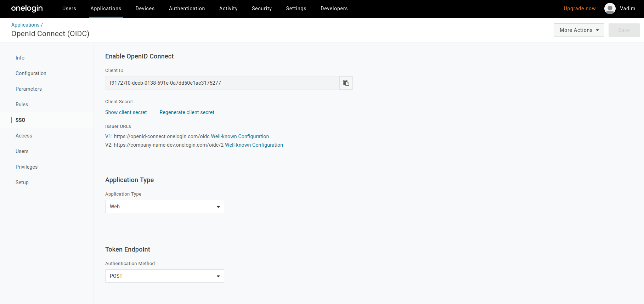Screen dimensions: 644x304
Task: Open V1 Well-known Configuration link
Action: click(240, 136)
